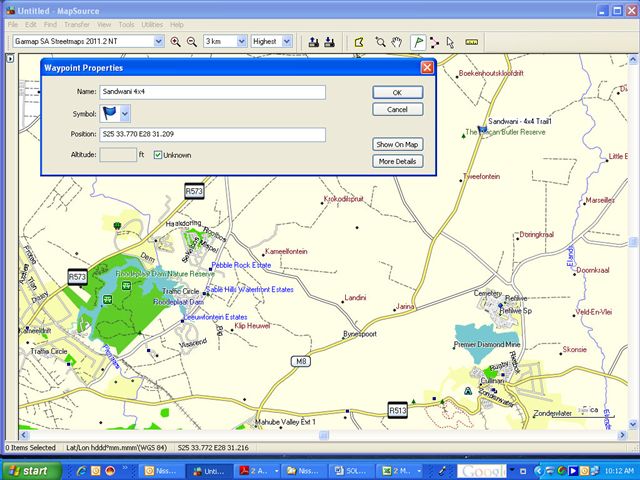Open the Tools menu
The width and height of the screenshot is (640, 480).
[126, 24]
